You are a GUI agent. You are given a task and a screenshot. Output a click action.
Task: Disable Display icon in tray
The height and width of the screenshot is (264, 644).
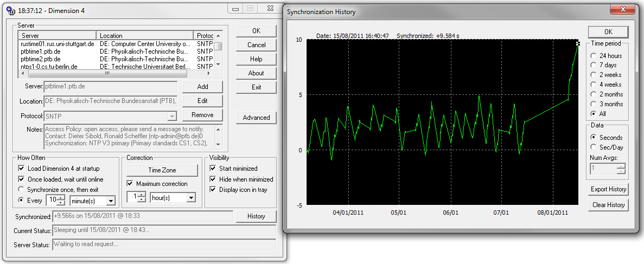(213, 190)
